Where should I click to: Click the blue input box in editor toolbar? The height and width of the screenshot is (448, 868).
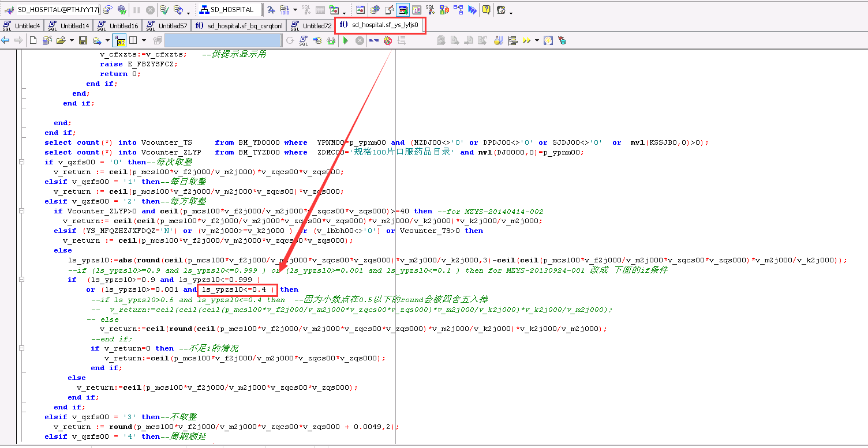pyautogui.click(x=222, y=40)
